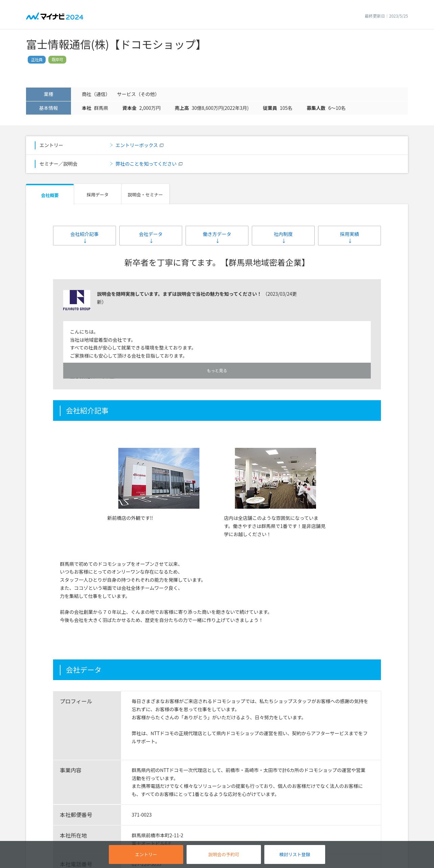Click the postal code 371-0023
The image size is (434, 868).
[x=142, y=815]
